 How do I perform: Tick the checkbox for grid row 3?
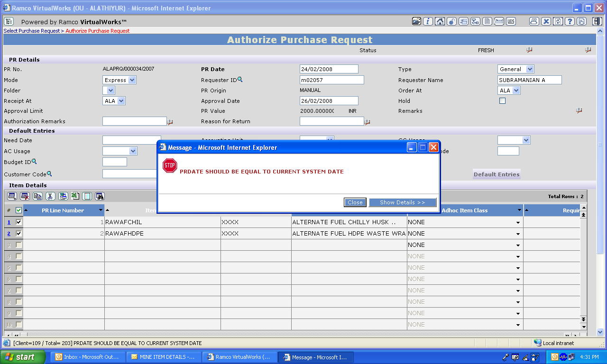(x=18, y=245)
